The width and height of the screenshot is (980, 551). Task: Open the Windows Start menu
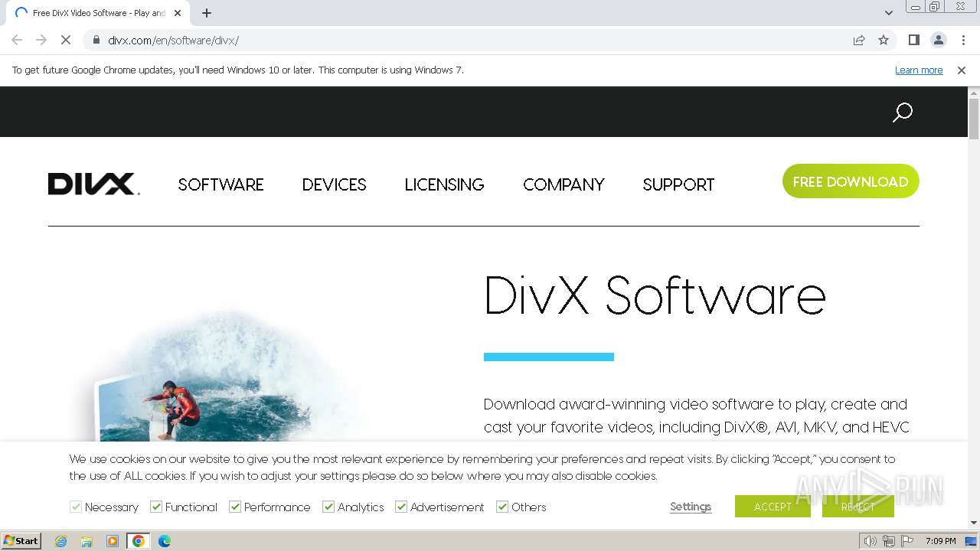click(x=21, y=541)
